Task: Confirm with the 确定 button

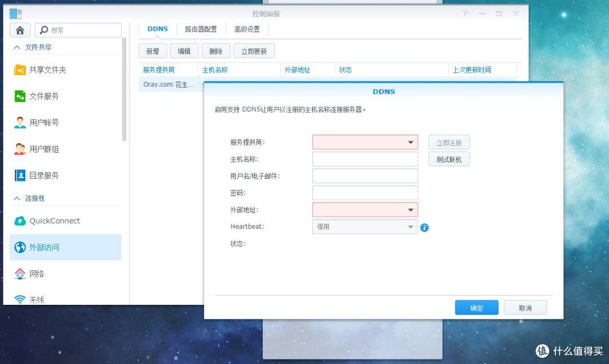Action: click(x=476, y=308)
